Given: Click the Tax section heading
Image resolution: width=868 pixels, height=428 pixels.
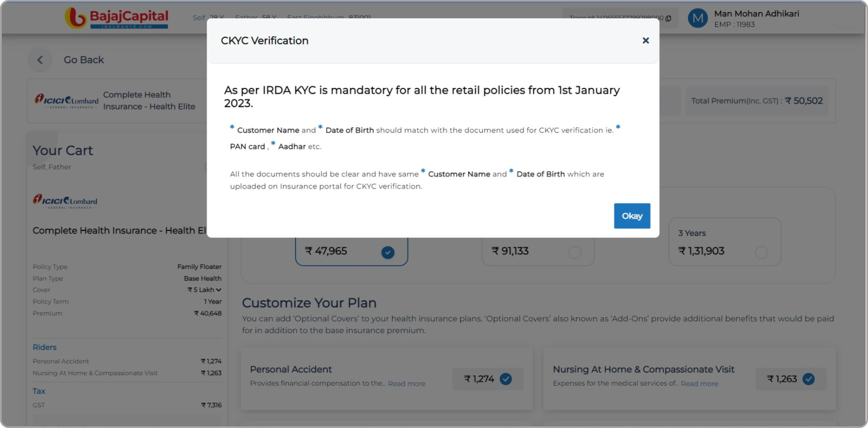Looking at the screenshot, I should 39,391.
